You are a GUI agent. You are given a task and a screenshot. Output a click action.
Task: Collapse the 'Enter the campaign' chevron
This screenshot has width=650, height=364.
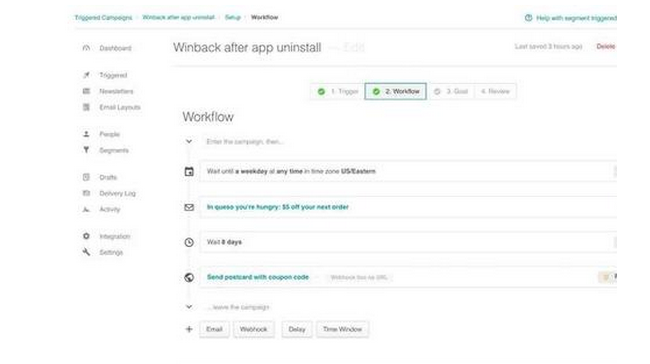(x=189, y=141)
